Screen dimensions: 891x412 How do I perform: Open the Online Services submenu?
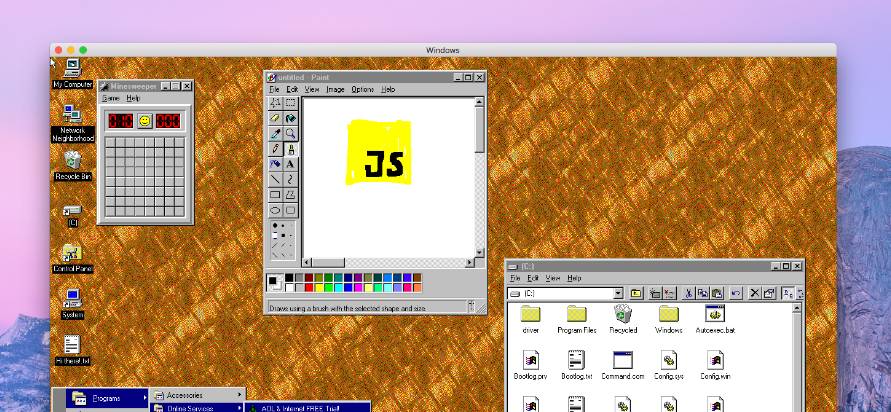point(197,407)
